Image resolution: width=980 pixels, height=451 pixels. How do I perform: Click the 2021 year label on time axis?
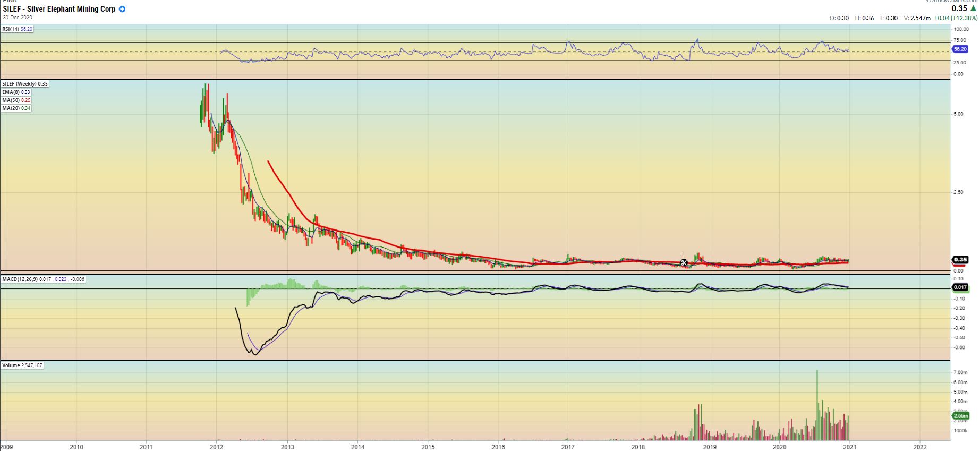click(849, 447)
